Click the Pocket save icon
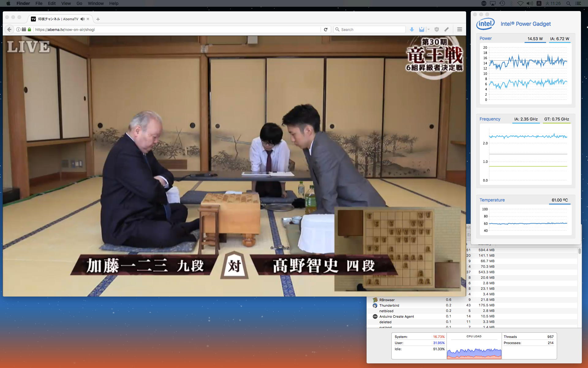 422,29
